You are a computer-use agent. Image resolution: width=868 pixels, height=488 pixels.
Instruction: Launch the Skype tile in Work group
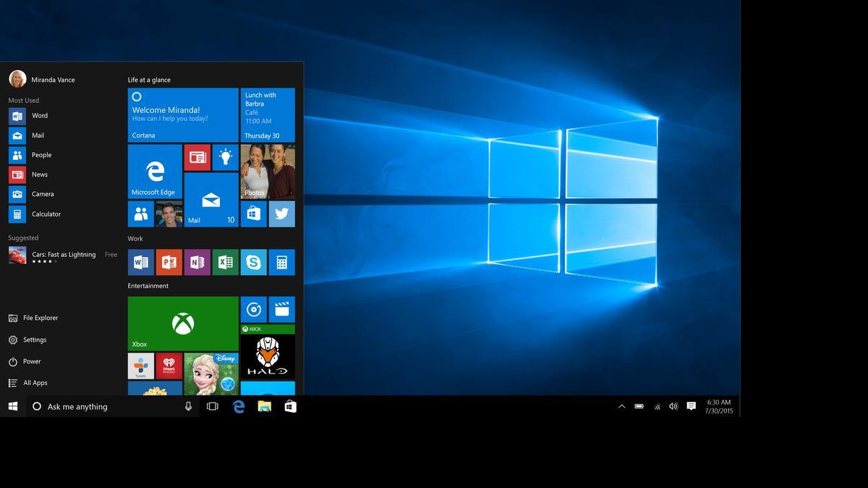click(253, 262)
